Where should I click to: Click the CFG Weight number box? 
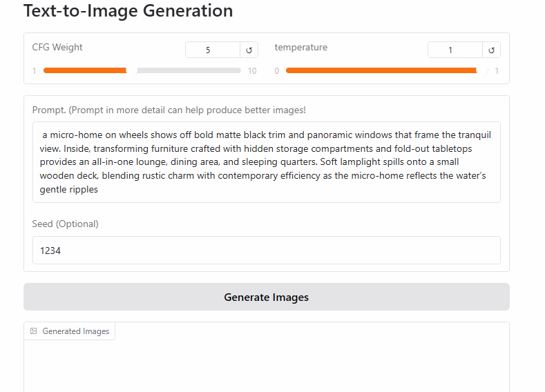coord(213,50)
